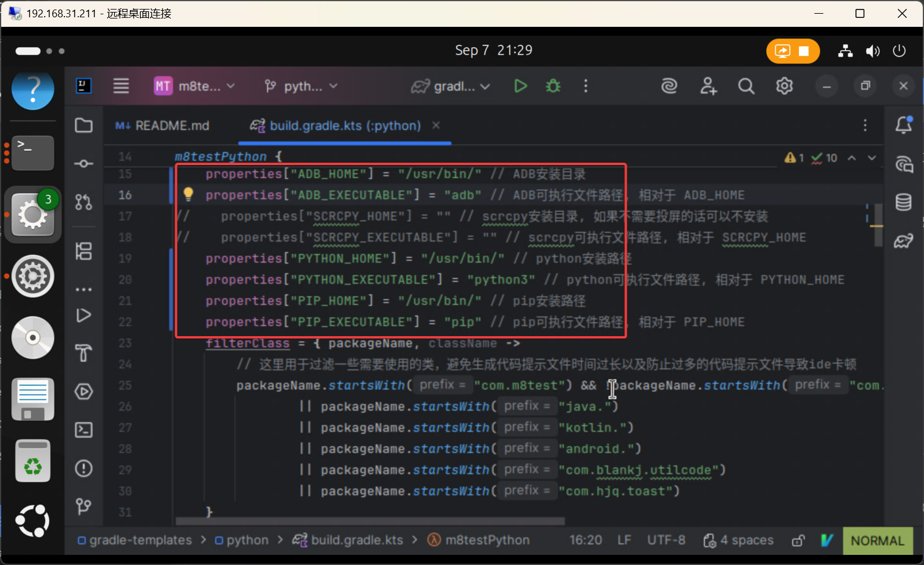Open the Project folder tool window

pyautogui.click(x=83, y=125)
